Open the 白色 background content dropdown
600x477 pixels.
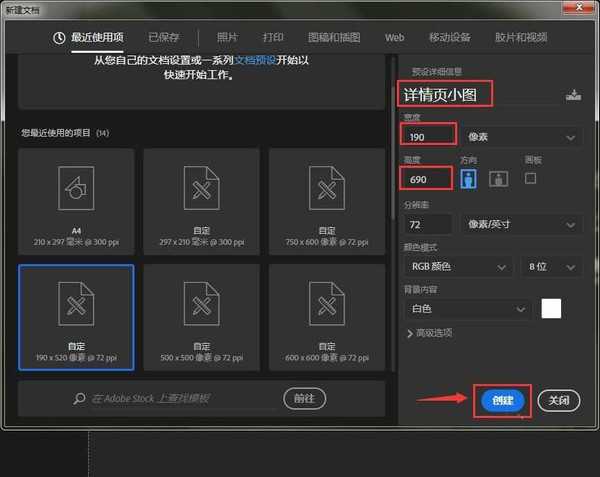466,310
